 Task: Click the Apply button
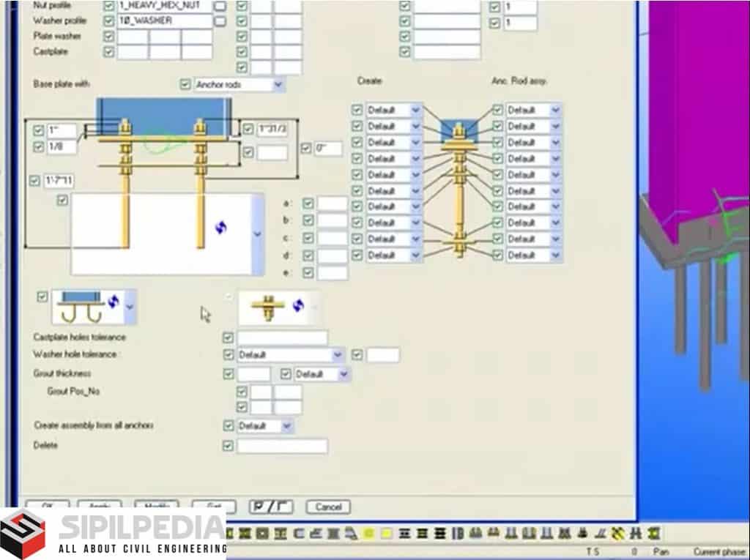99,506
